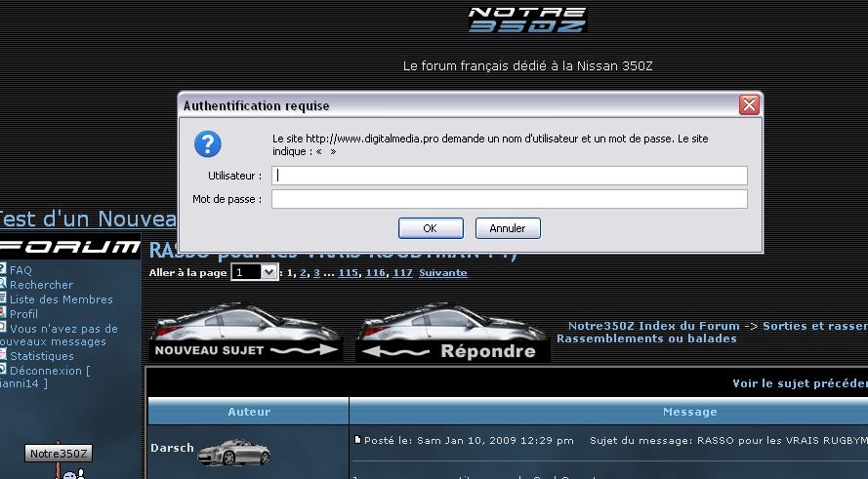Click the Rechercher magnifier icon
The height and width of the screenshot is (479, 868).
tap(3, 284)
